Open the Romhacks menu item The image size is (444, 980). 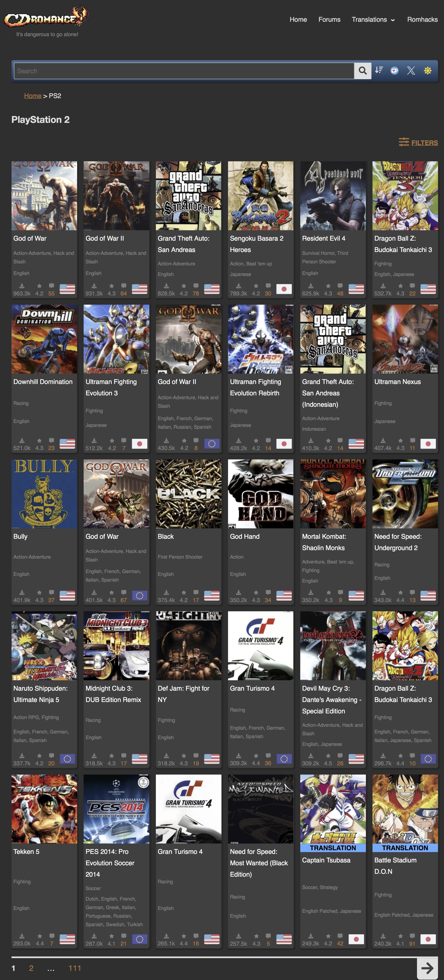(422, 19)
